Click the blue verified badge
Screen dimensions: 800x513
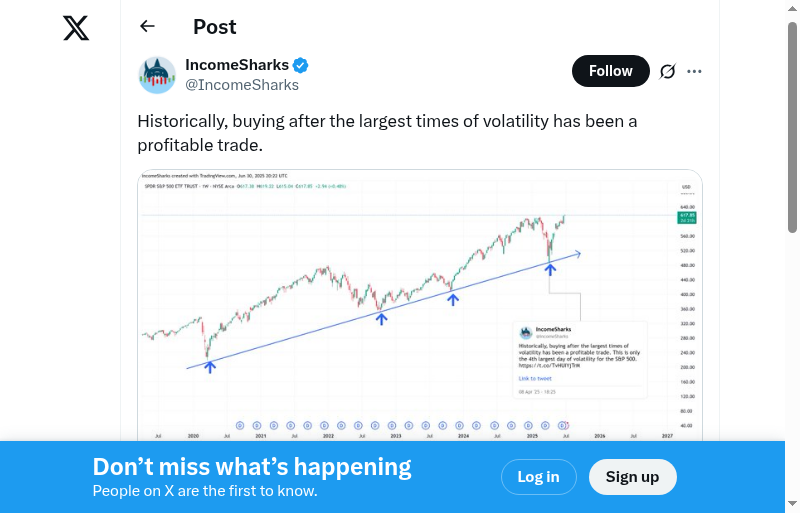click(x=301, y=66)
